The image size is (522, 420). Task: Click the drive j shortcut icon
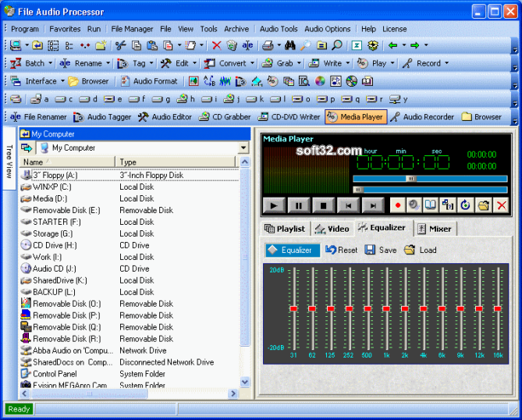tap(232, 99)
